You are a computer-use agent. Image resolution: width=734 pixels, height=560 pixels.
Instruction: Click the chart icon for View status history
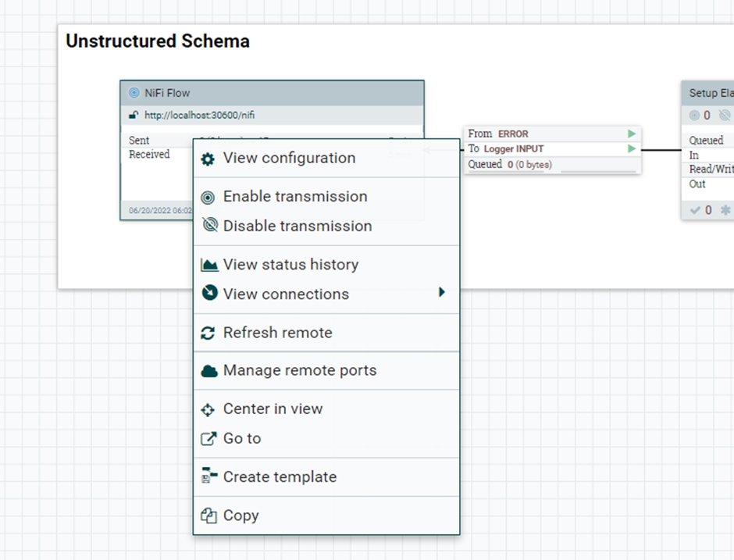(x=208, y=265)
